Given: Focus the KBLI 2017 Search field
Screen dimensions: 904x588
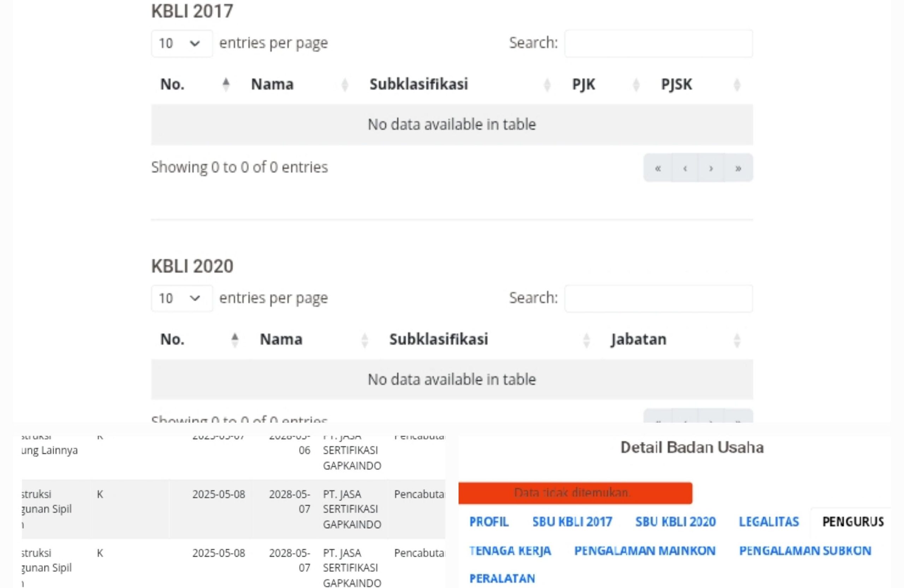Looking at the screenshot, I should pyautogui.click(x=658, y=43).
